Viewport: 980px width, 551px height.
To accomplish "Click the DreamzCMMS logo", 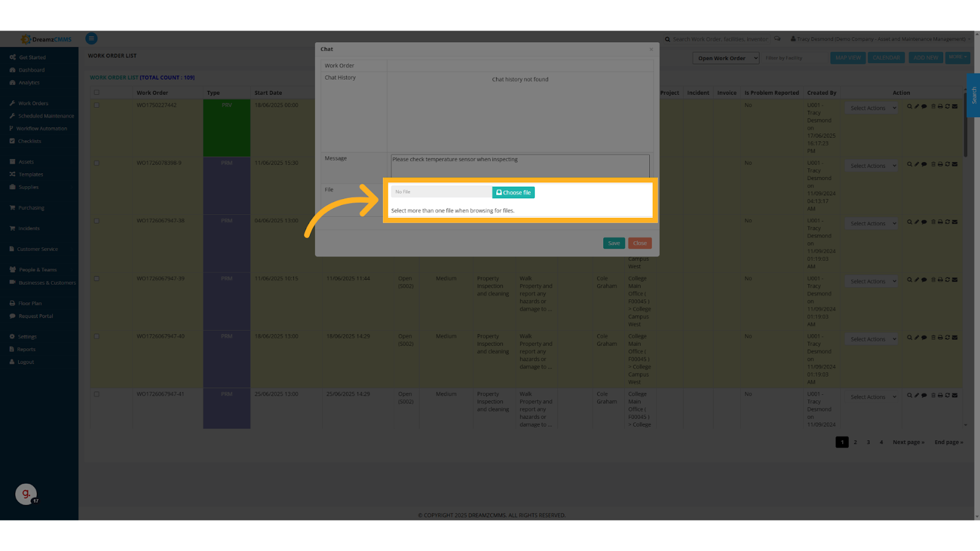I will pyautogui.click(x=46, y=39).
